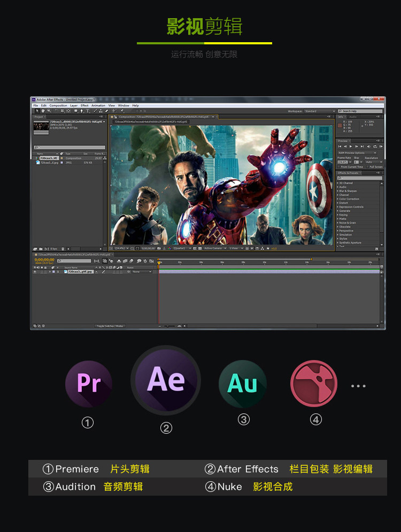The width and height of the screenshot is (401, 532).
Task: Open the Layer menu
Action: point(74,106)
